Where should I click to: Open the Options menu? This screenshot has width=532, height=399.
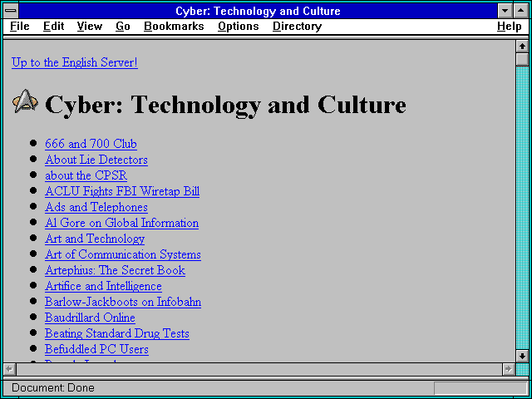tap(239, 26)
